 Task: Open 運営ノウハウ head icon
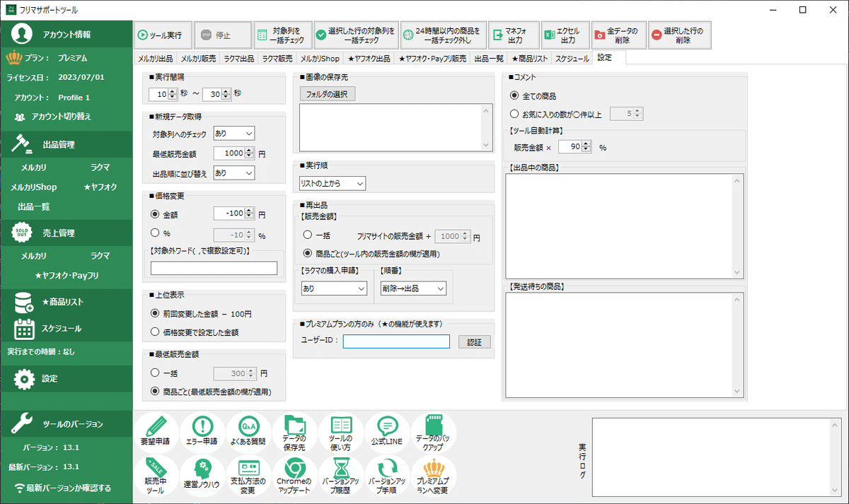(x=202, y=475)
